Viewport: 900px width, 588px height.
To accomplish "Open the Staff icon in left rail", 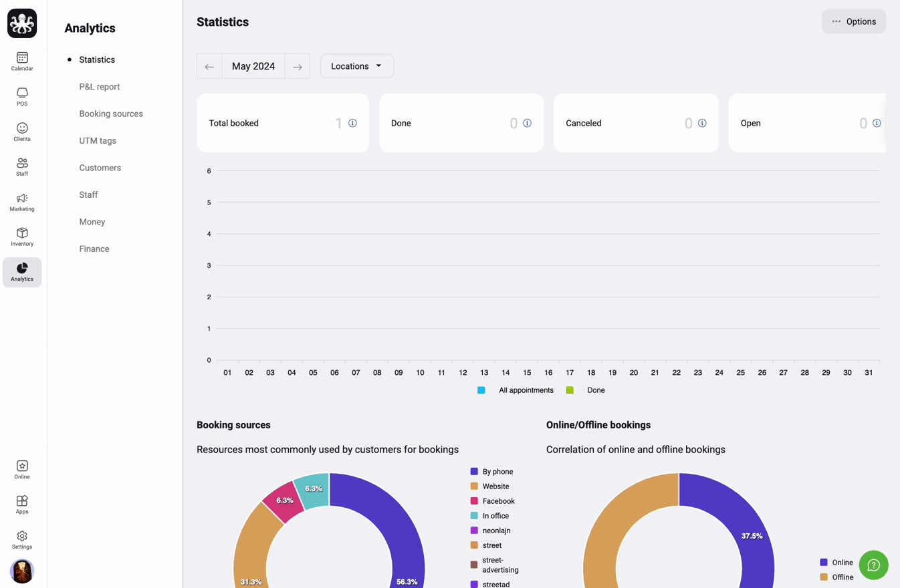I will click(22, 167).
